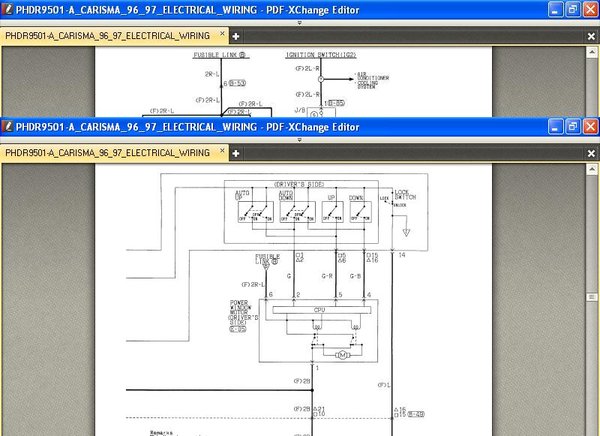
Task: Select the PHDR9501-A_CARISMA tab in the lower window
Action: click(108, 153)
